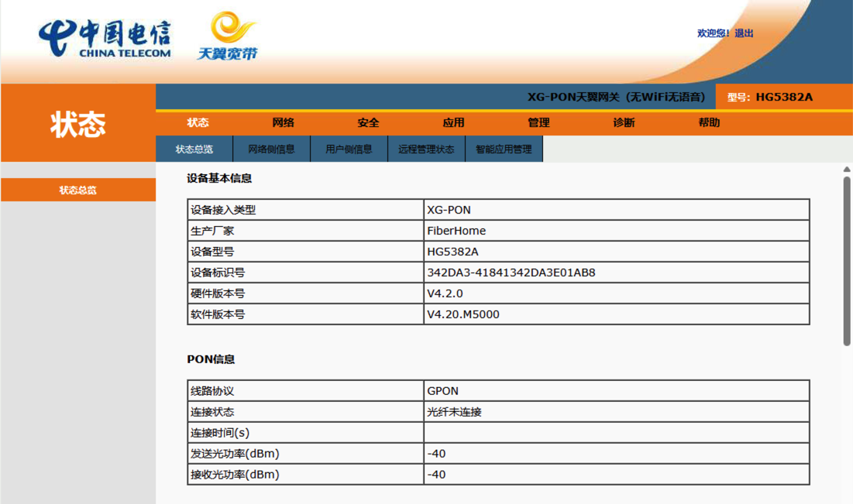Screen dimensions: 853x504
Task: Click the GPON line protocol value
Action: pyautogui.click(x=443, y=391)
